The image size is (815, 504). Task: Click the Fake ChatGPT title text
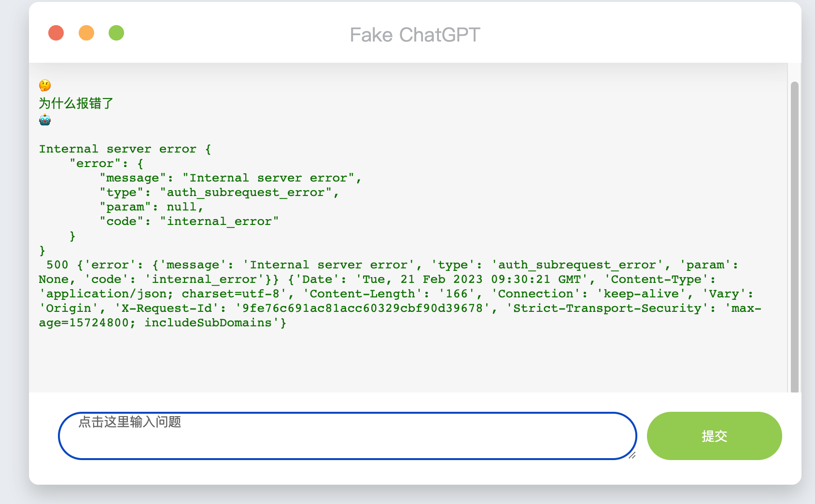pos(415,34)
